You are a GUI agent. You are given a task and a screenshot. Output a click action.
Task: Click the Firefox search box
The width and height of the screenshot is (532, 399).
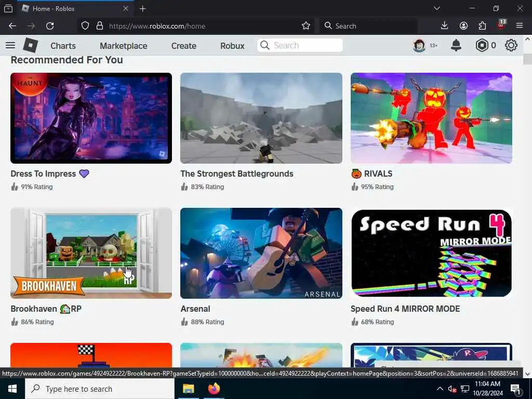coord(368,26)
